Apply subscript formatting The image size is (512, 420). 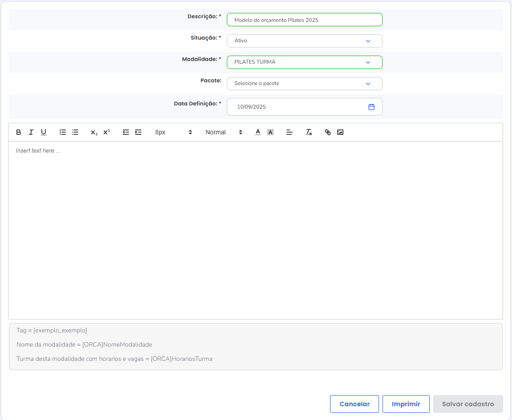(94, 132)
